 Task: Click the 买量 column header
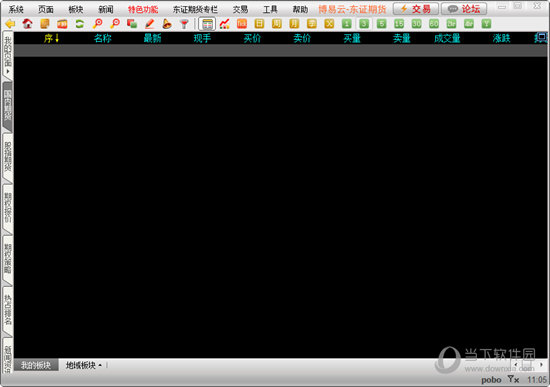click(352, 38)
